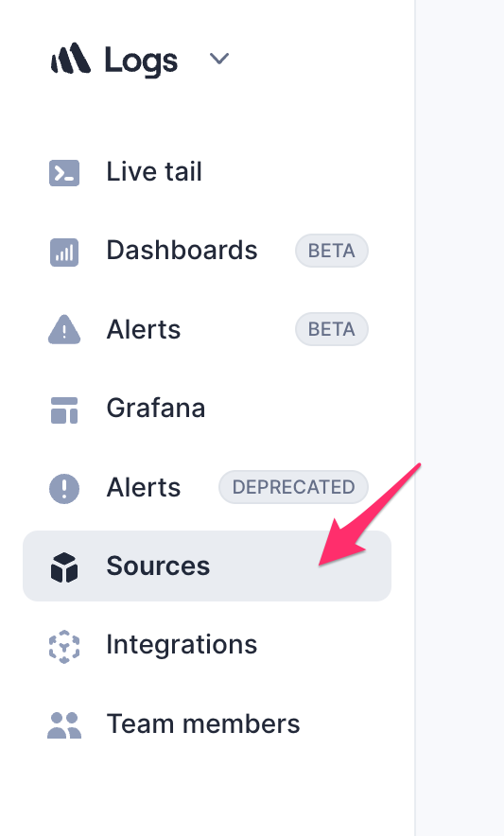Select the highlighted Sources item
504x836 pixels.
click(207, 566)
